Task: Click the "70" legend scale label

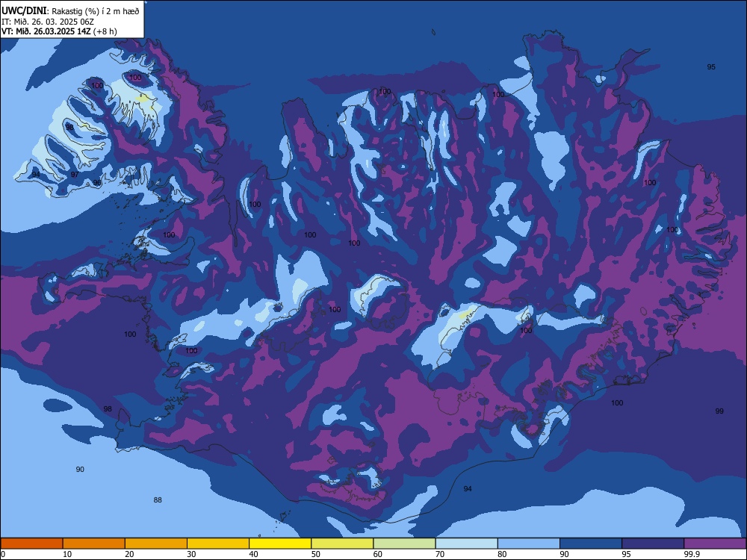Action: 440,554
